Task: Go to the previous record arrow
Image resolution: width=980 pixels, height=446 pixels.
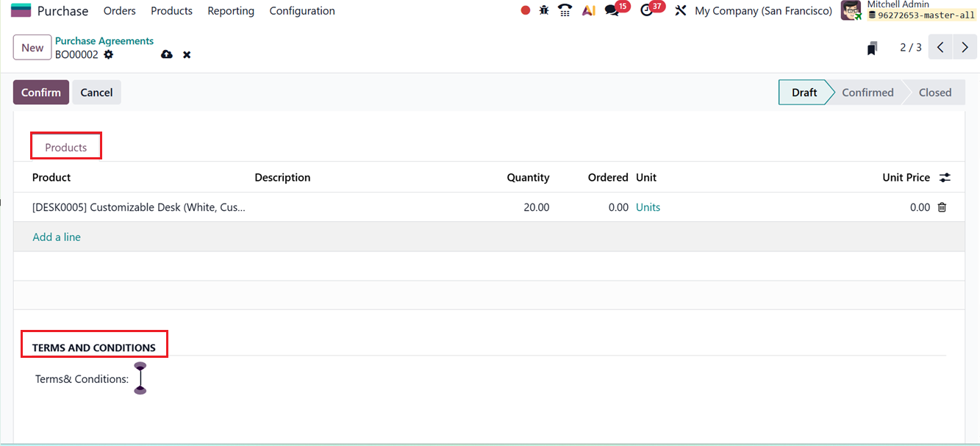Action: (x=940, y=48)
